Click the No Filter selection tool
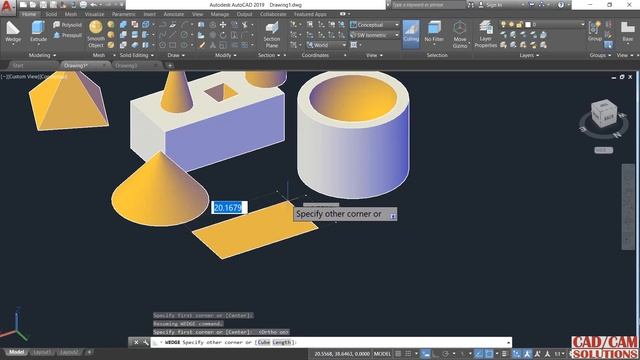 434,32
